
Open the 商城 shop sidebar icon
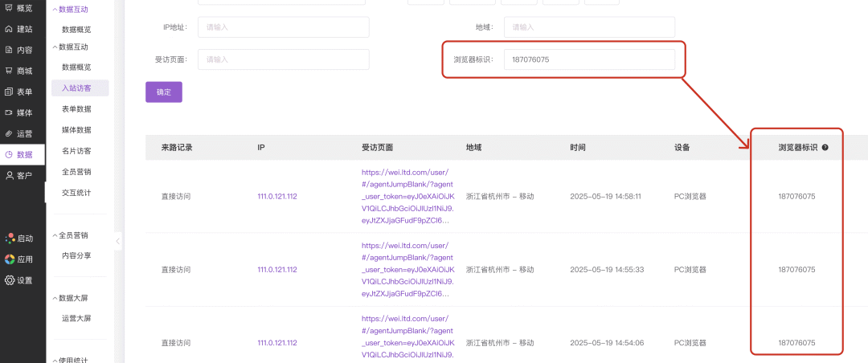(9, 71)
